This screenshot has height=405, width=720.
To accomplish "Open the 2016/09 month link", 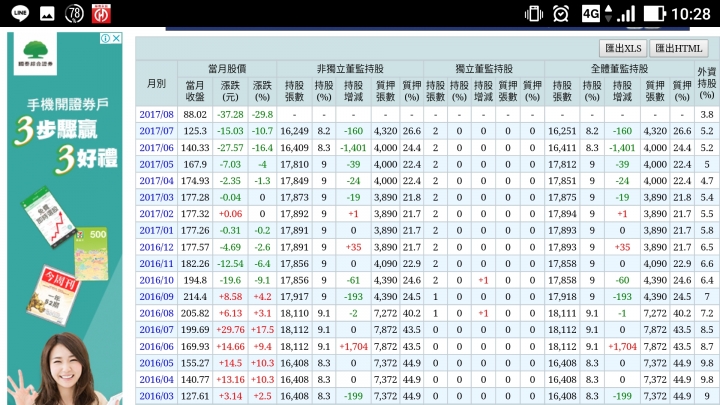I will point(157,297).
